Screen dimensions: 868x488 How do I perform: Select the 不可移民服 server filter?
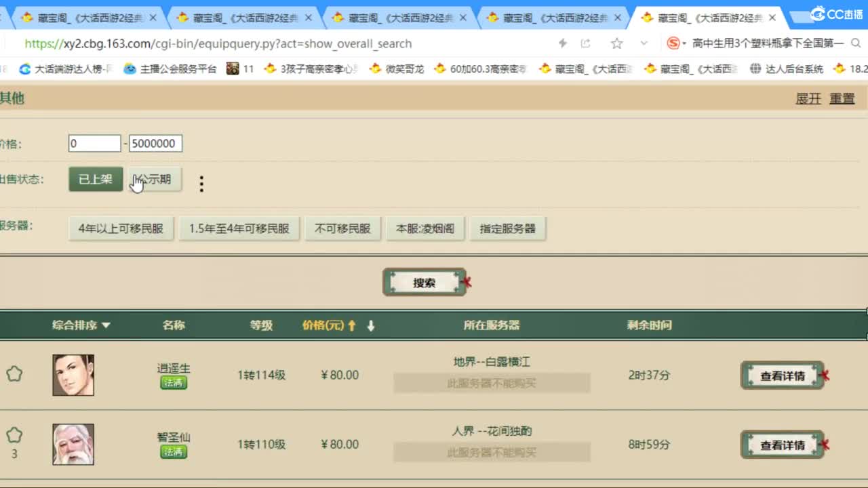[x=342, y=229]
